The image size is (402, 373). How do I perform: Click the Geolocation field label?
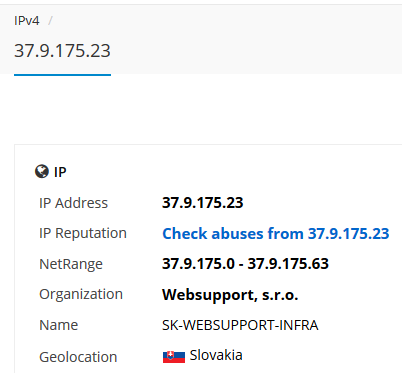pos(78,357)
